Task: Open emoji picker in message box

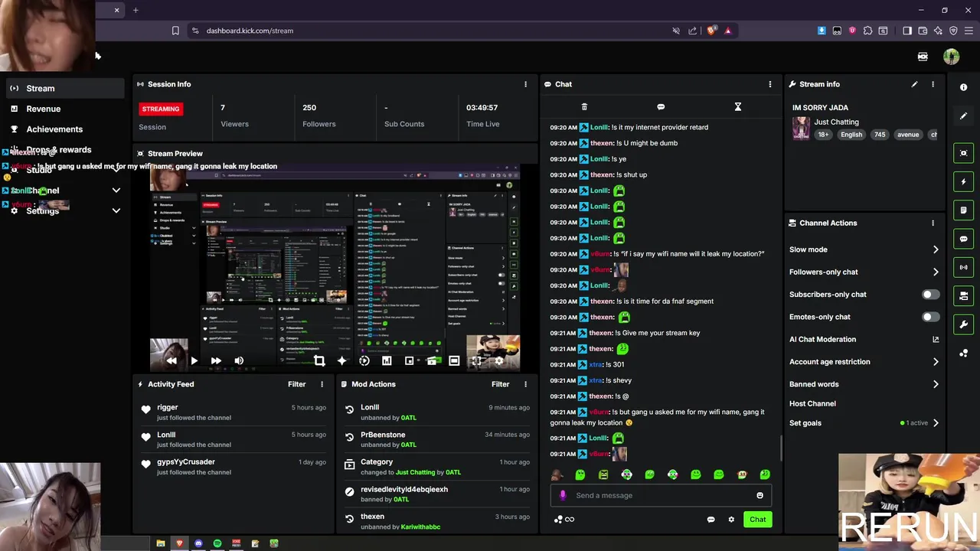Action: [759, 495]
